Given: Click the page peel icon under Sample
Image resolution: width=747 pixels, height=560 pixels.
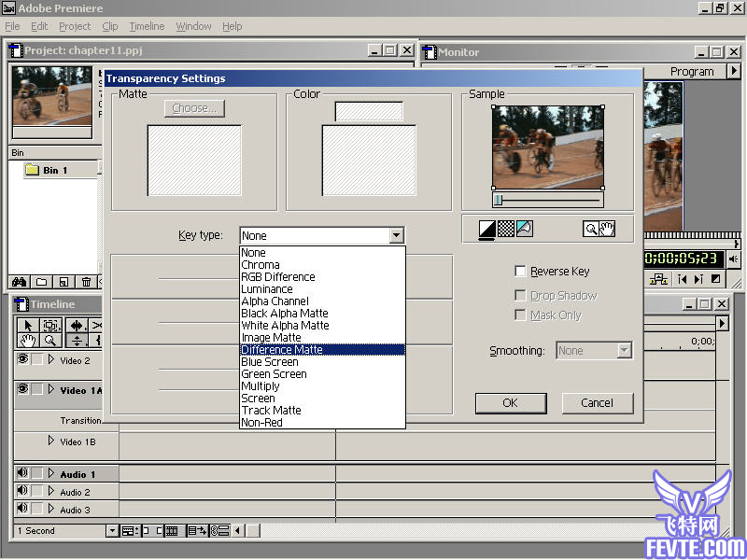Looking at the screenshot, I should (525, 229).
